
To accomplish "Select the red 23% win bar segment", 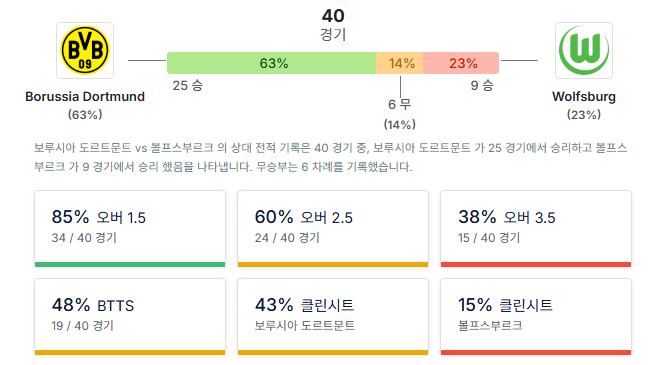I will 461,63.
